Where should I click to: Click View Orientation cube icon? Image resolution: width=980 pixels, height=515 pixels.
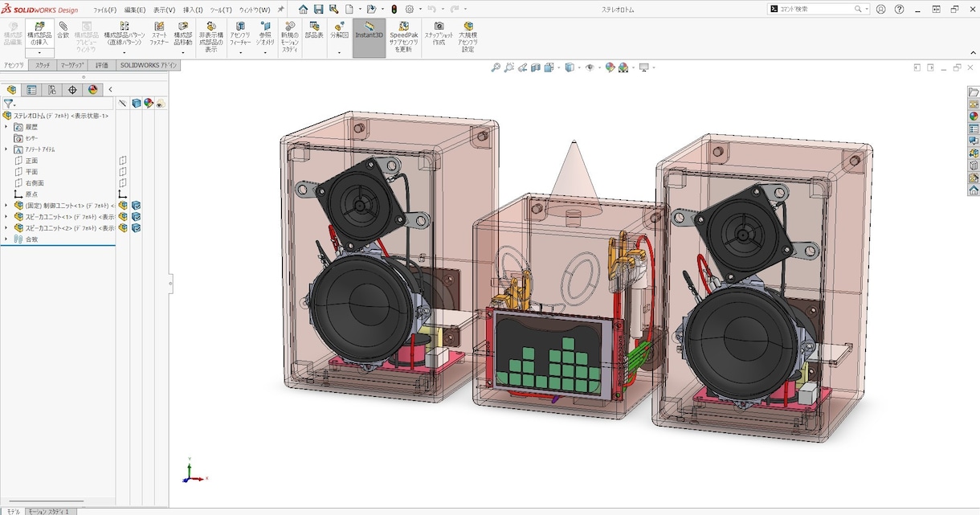click(549, 67)
